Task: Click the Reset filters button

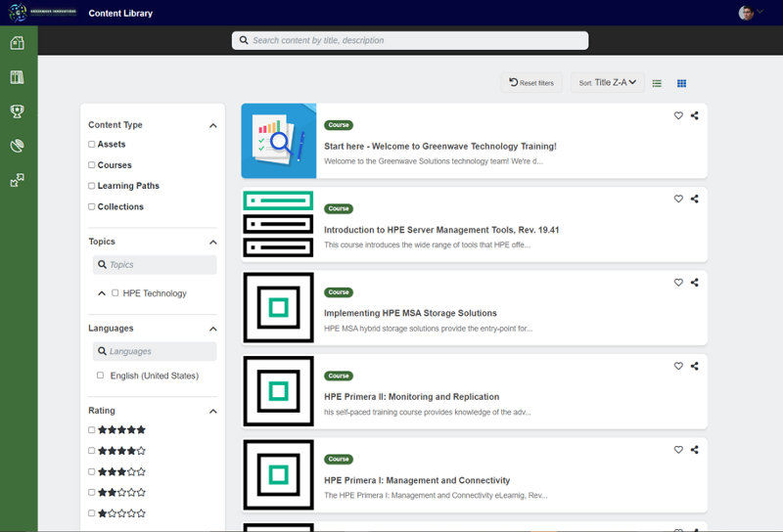Action: coord(531,83)
